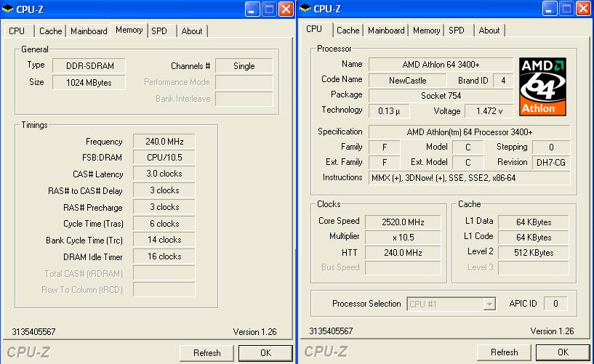
Task: Click the processor Name field showing Athlon 64 3400+
Action: (440, 64)
